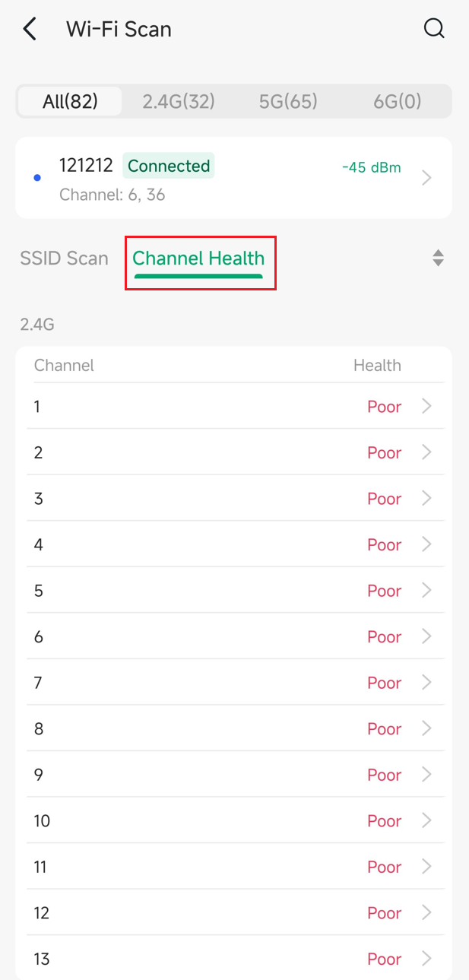Switch to the 5G(65) band filter
Viewport: 469px width, 980px height.
pos(288,101)
